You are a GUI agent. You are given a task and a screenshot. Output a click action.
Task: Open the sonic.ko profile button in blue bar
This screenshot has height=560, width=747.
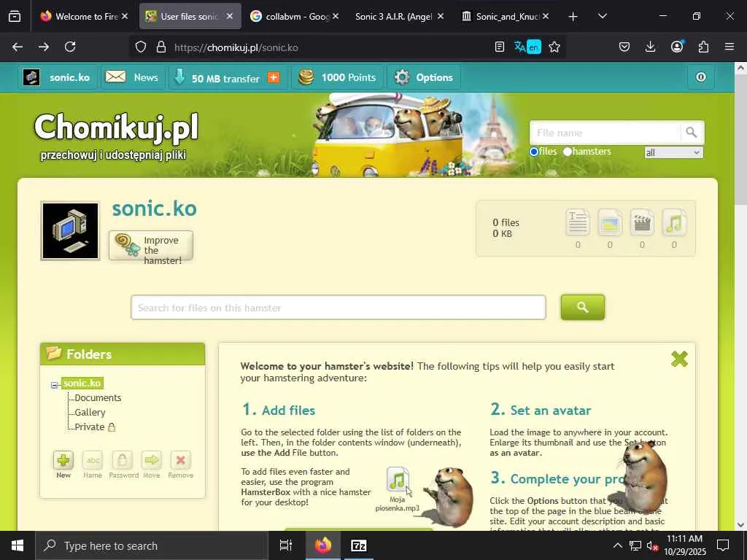(x=58, y=77)
